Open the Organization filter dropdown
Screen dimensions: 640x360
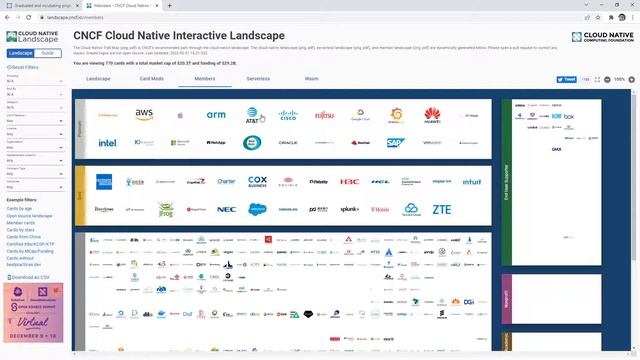(x=35, y=147)
